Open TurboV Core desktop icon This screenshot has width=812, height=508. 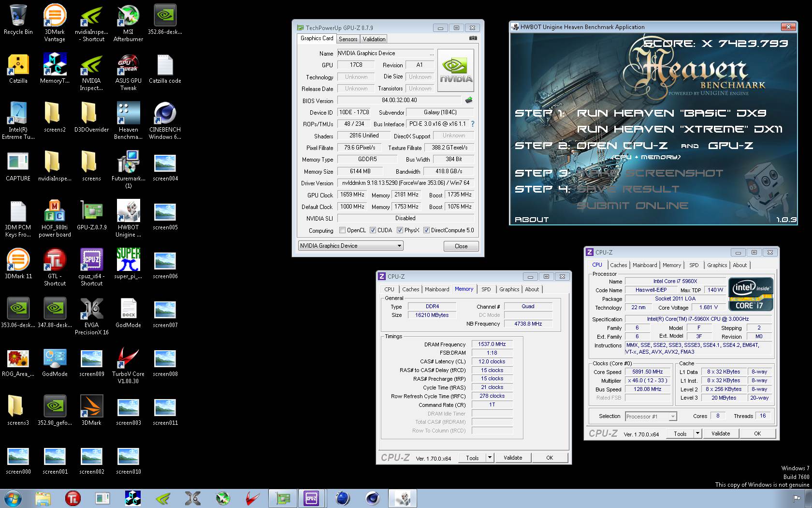(x=128, y=365)
